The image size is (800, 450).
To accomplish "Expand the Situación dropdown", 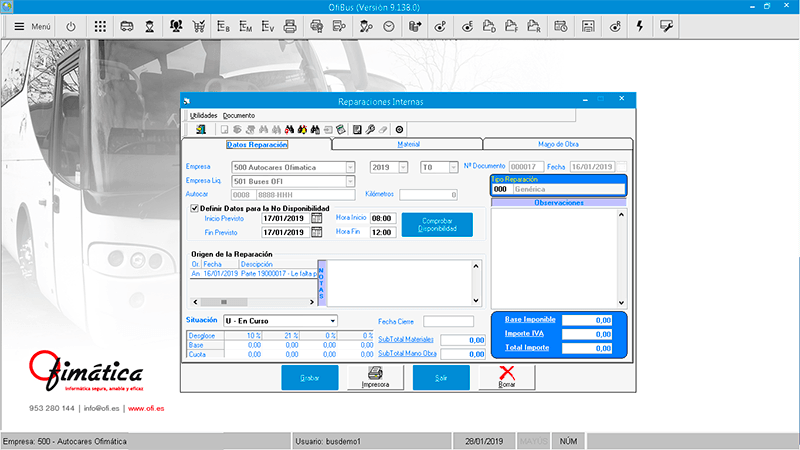I will pos(331,320).
